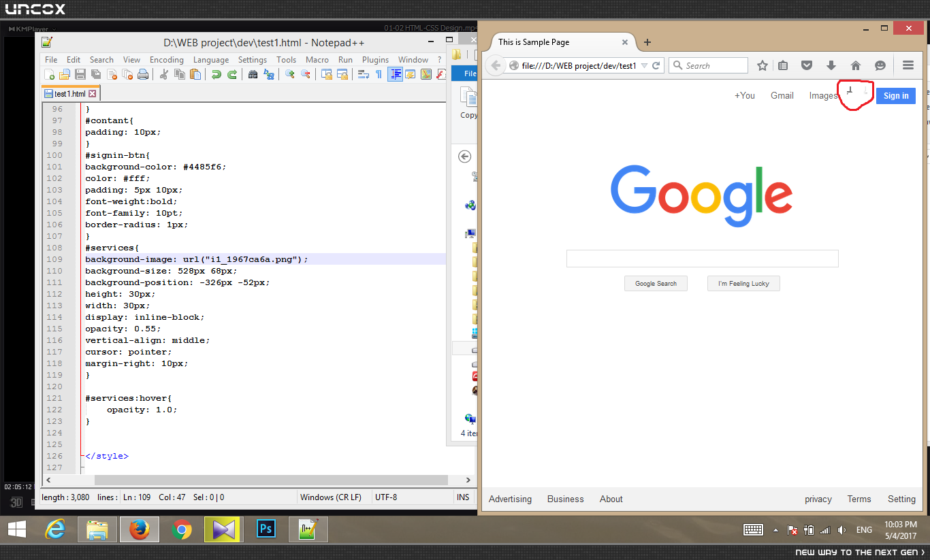Click the Advertising footer link
This screenshot has width=930, height=560.
pos(510,499)
